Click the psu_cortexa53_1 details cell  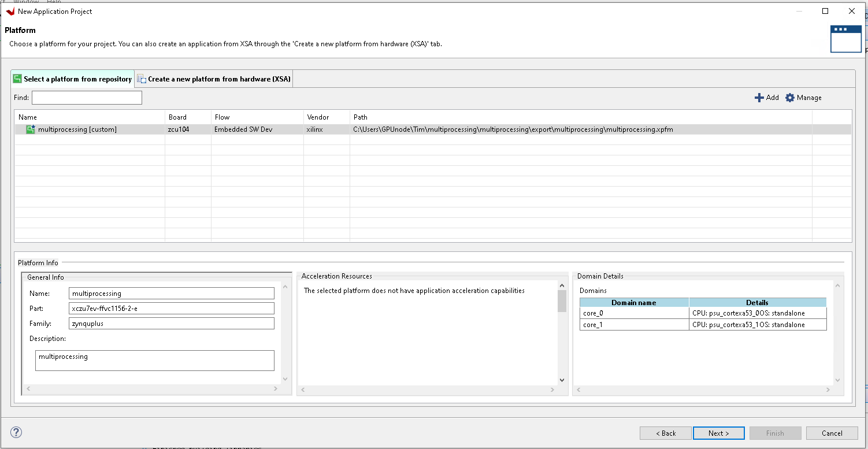(x=758, y=325)
